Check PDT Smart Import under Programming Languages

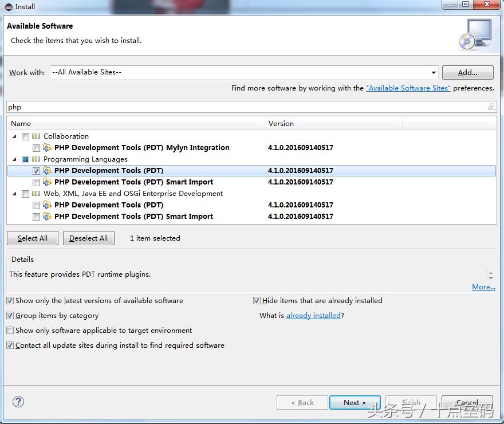(x=36, y=182)
